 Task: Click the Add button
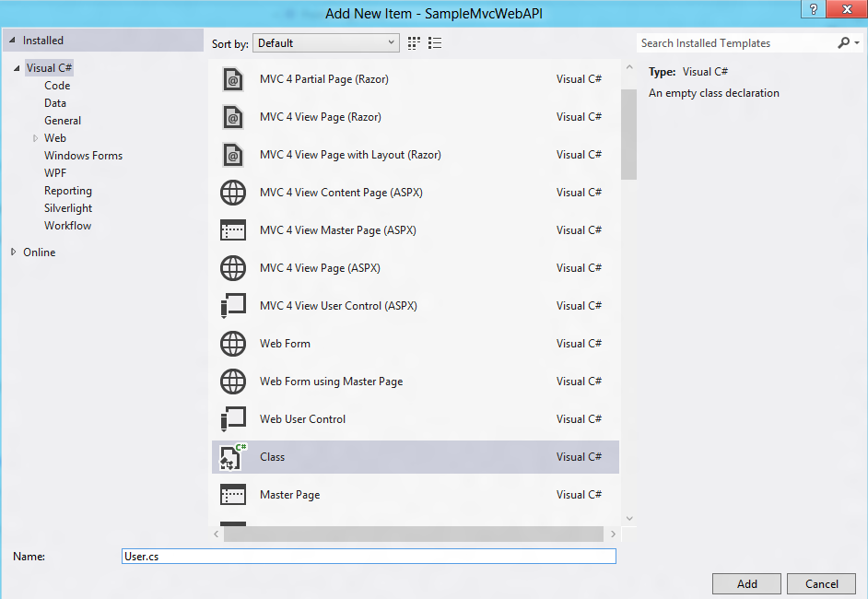[x=746, y=583]
